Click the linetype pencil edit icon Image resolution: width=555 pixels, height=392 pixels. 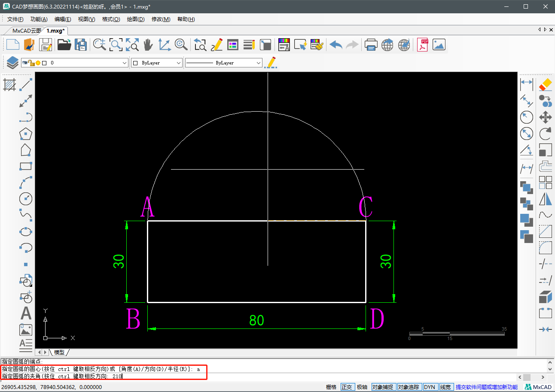point(271,63)
